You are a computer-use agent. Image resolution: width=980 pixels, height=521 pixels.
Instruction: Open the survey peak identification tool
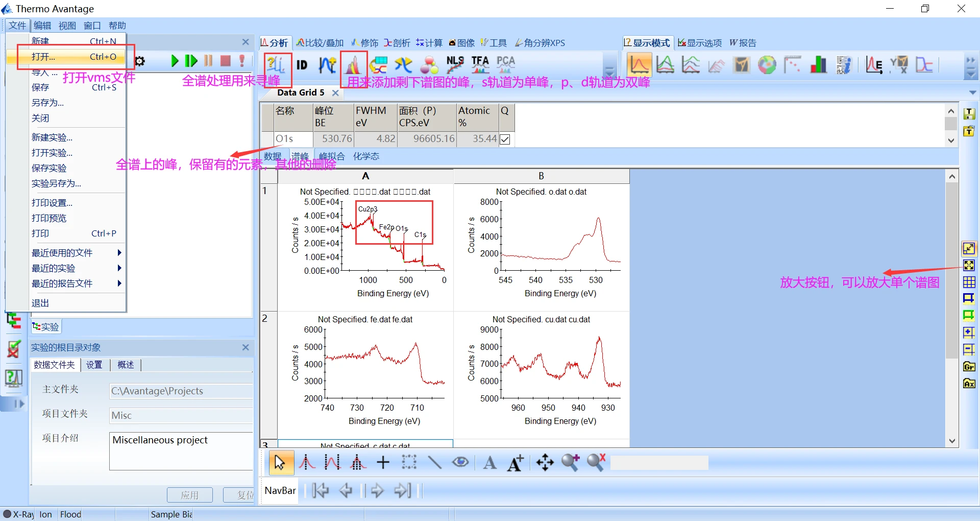(x=276, y=65)
